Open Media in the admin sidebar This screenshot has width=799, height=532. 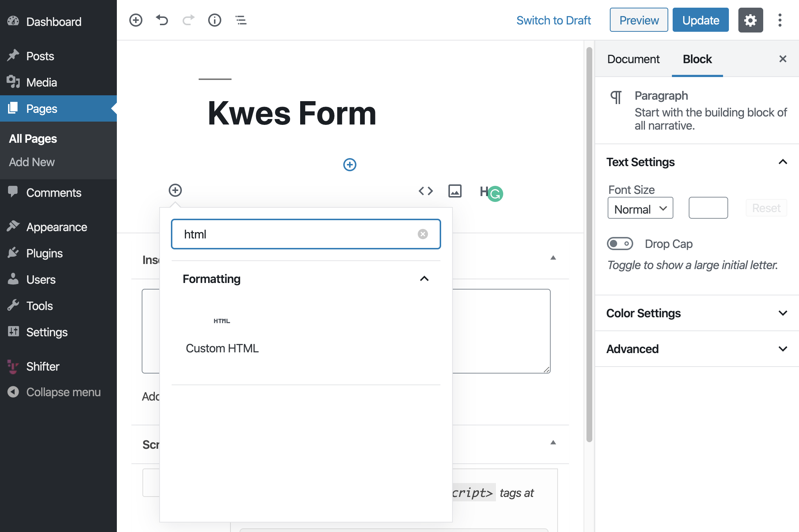tap(58, 83)
